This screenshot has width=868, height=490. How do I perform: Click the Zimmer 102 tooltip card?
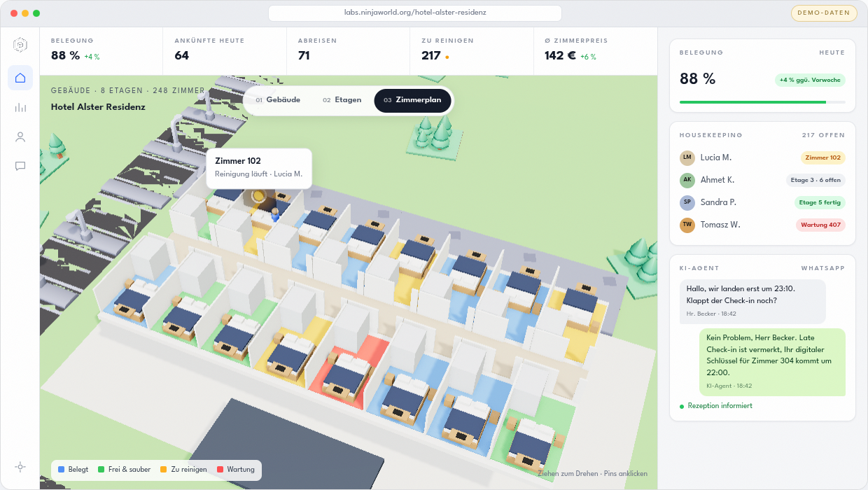(259, 167)
